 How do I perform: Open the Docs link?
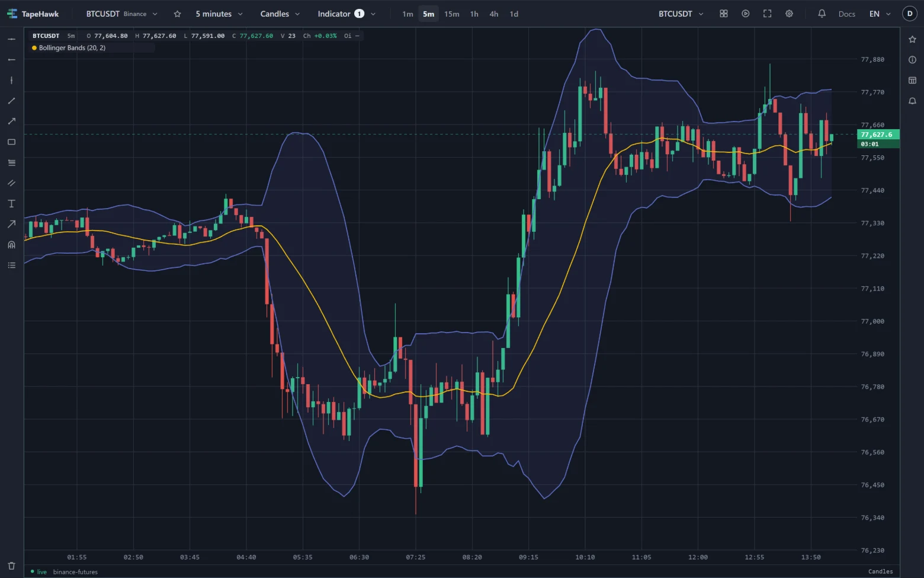coord(846,14)
